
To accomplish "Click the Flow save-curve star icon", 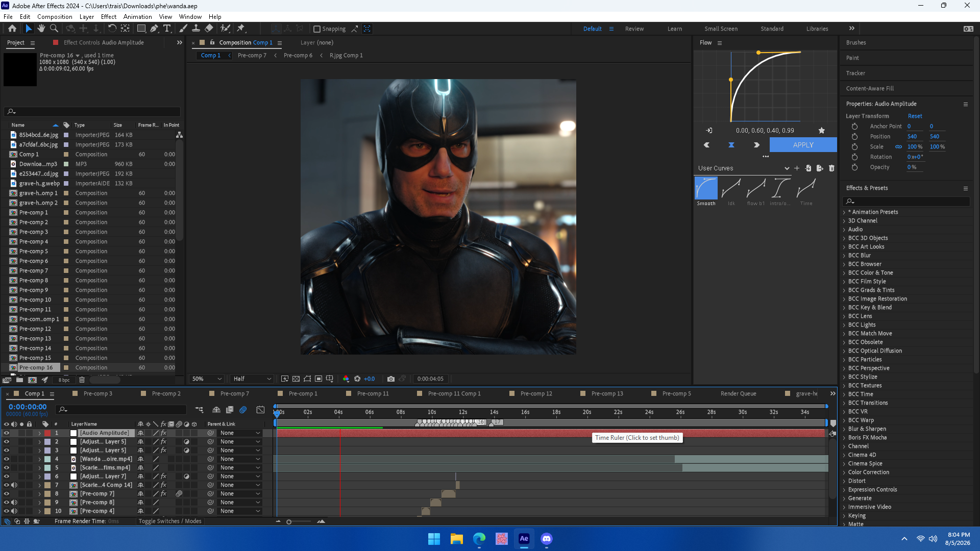I will [x=822, y=131].
